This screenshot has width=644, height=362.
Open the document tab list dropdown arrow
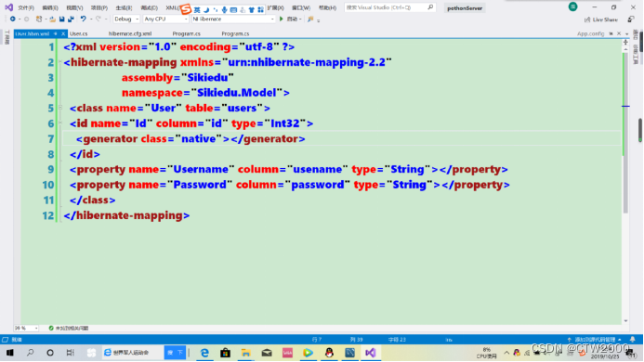click(x=626, y=33)
